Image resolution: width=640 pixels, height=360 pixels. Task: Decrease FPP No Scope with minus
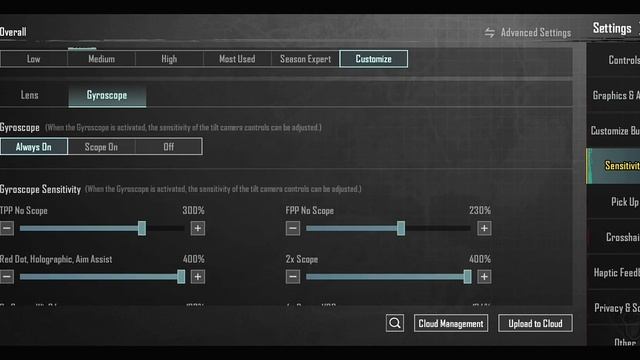coord(293,228)
